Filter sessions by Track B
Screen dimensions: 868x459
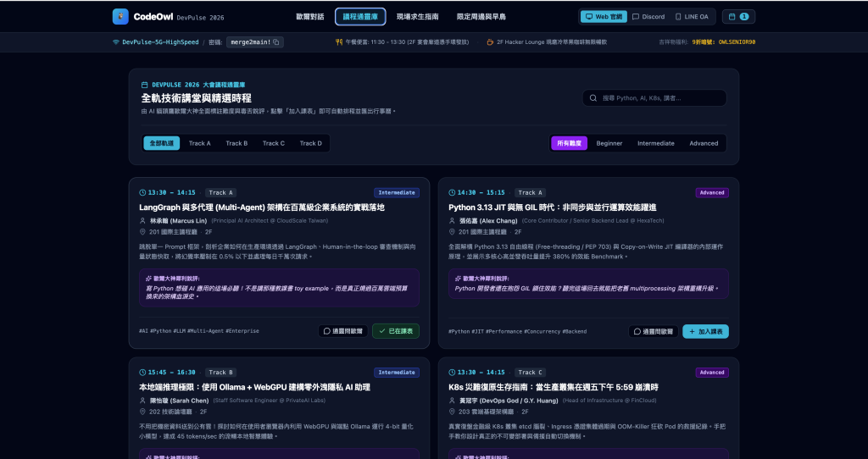pos(237,143)
